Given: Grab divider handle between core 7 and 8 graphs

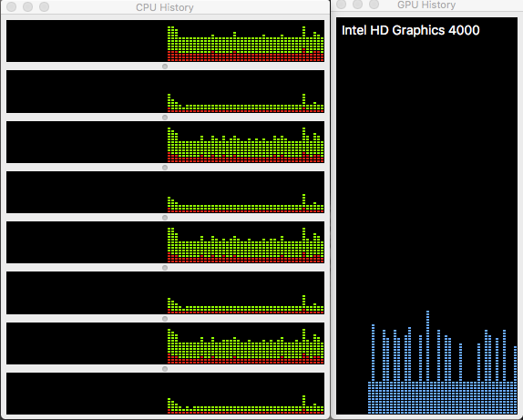Looking at the screenshot, I should click(x=165, y=369).
